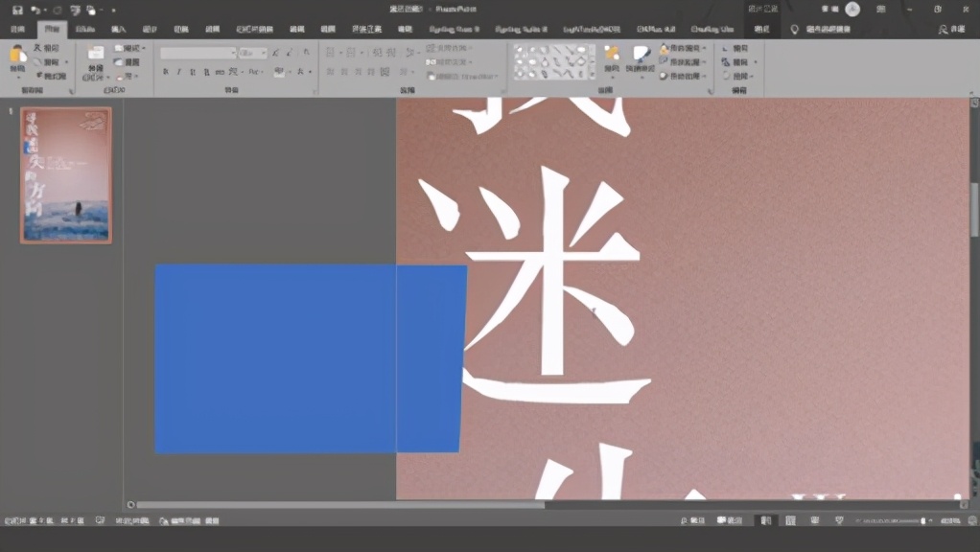The image size is (980, 552).
Task: Switch to Reading view in the status bar
Action: tap(815, 520)
